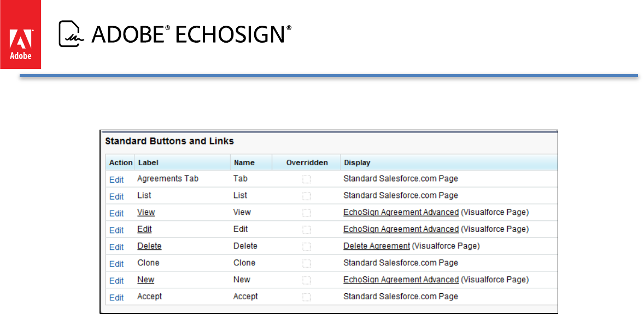Select the 'Tab' name cell

click(240, 179)
